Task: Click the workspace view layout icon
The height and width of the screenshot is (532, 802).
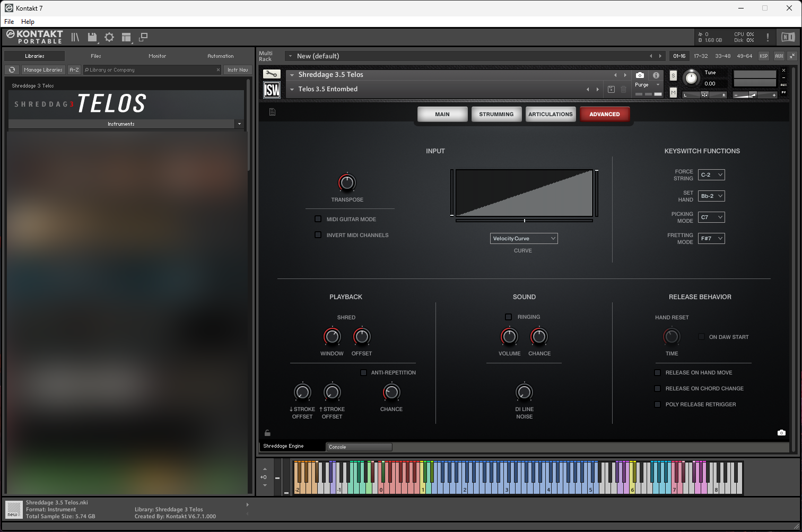Action: pos(126,37)
